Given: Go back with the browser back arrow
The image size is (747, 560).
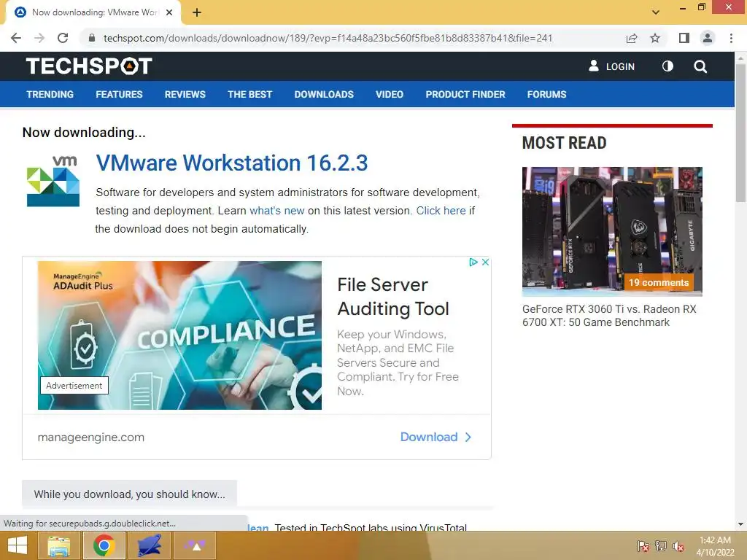Looking at the screenshot, I should click(x=16, y=38).
